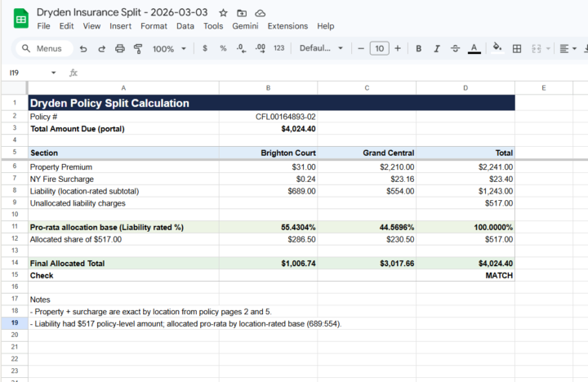Click the Move to folder icon
Screen dimensions: 588x382
point(242,13)
